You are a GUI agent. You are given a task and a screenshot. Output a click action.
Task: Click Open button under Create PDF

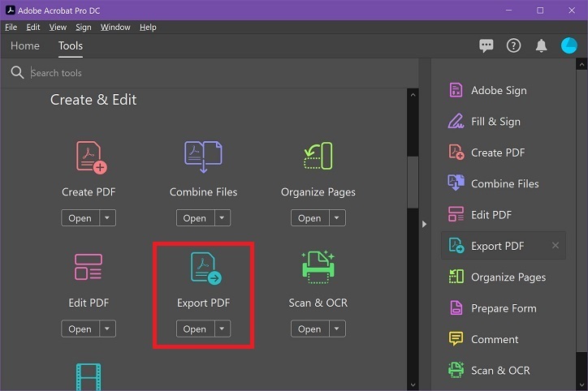pyautogui.click(x=80, y=218)
